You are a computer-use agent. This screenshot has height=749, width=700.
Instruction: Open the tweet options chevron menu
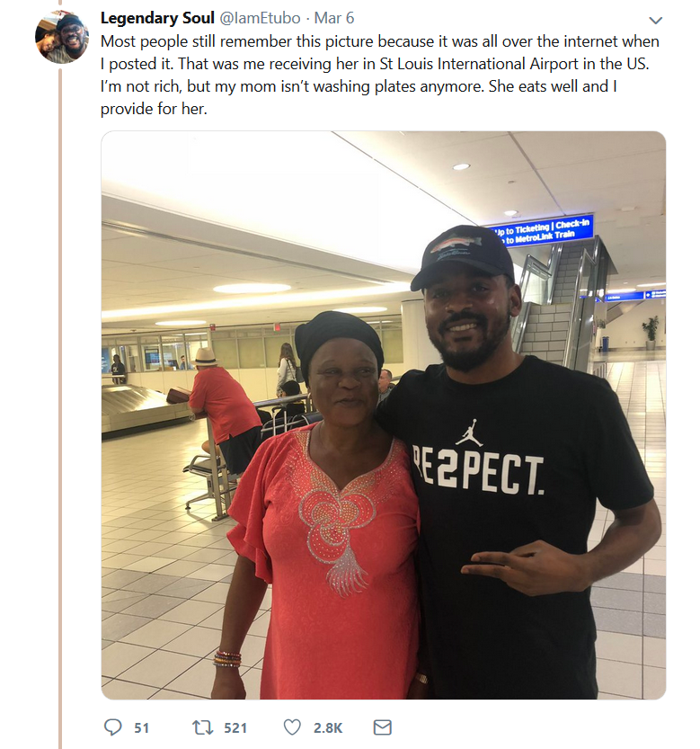click(x=656, y=20)
